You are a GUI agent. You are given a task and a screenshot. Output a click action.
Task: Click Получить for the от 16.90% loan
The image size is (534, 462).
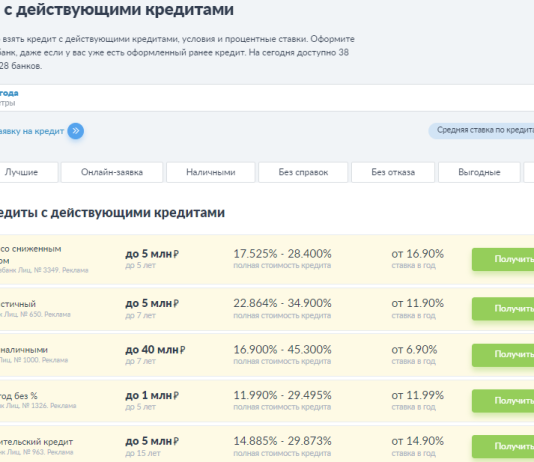point(503,259)
